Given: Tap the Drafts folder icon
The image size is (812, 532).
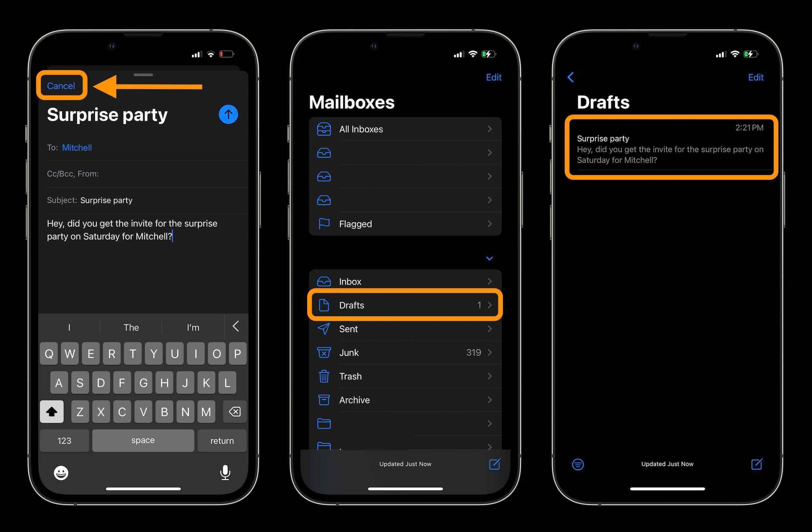Looking at the screenshot, I should (324, 305).
